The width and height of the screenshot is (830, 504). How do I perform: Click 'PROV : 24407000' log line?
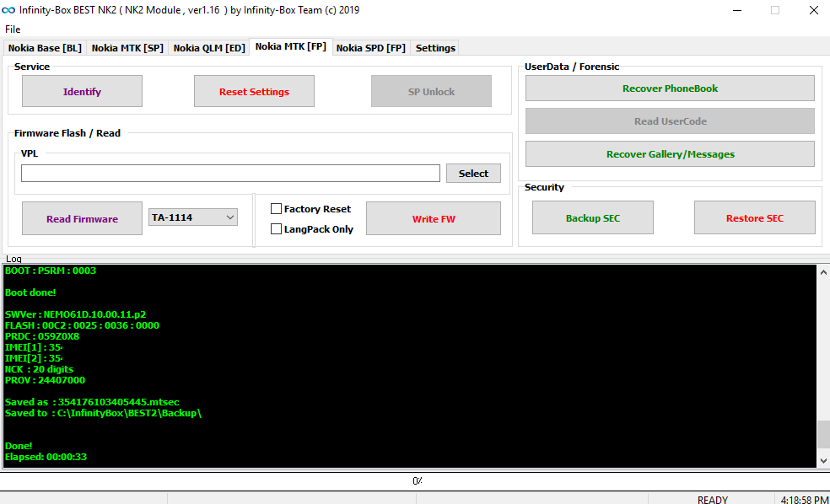click(x=45, y=380)
